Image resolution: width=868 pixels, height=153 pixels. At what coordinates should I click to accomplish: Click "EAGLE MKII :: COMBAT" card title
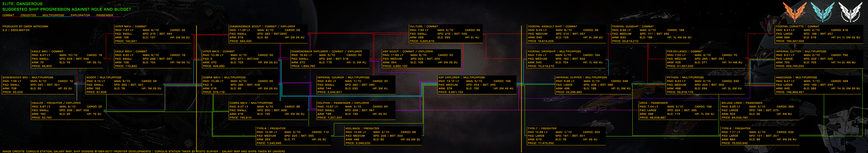(47, 52)
